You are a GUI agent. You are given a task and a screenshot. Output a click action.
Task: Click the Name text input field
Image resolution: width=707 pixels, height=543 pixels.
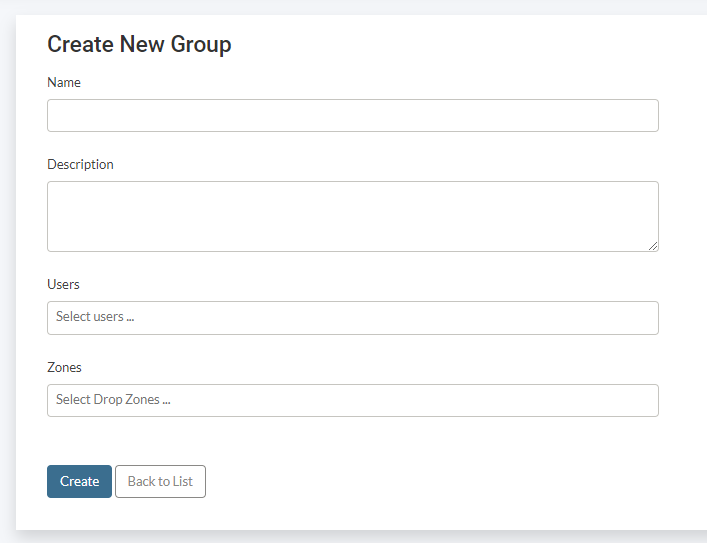[x=352, y=116]
